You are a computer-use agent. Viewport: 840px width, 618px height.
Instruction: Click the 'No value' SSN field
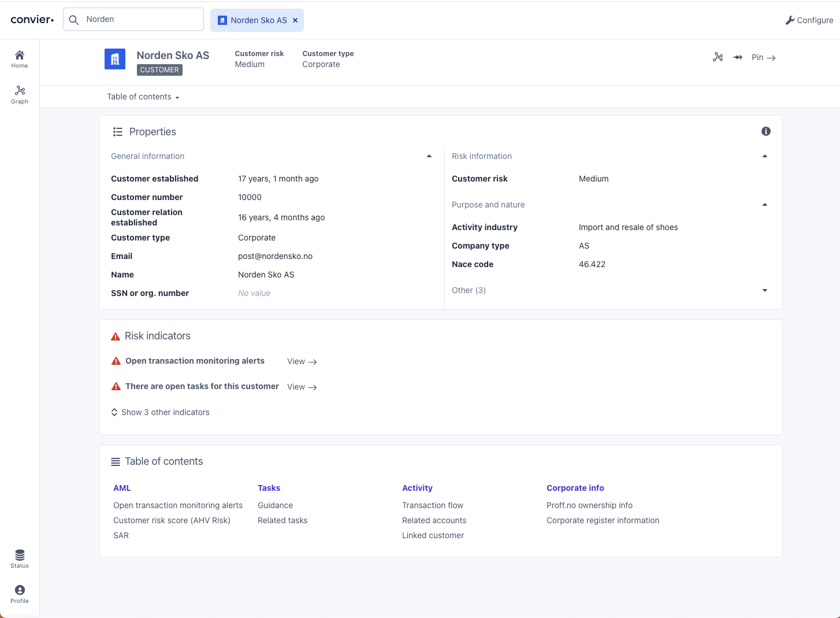(x=254, y=293)
